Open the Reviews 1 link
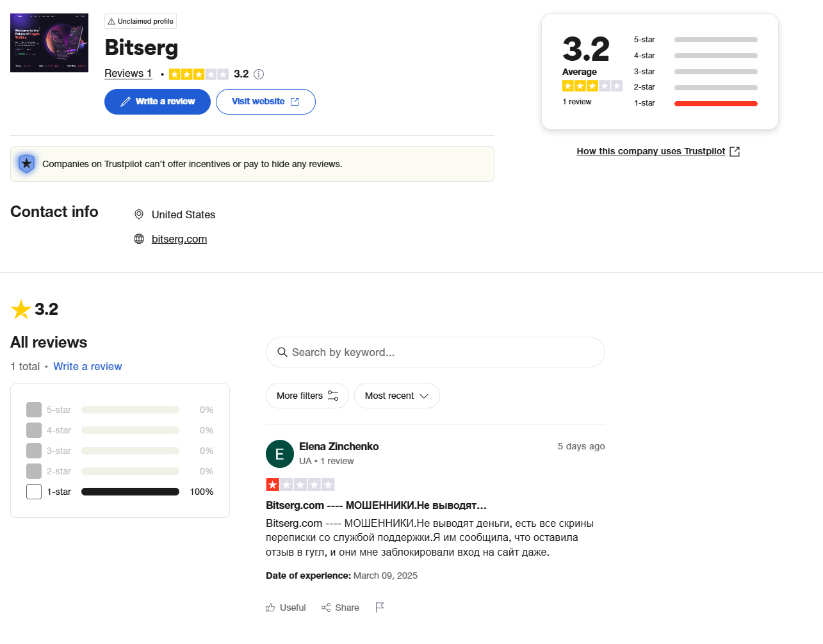Screen dimensions: 823x644 tap(128, 74)
